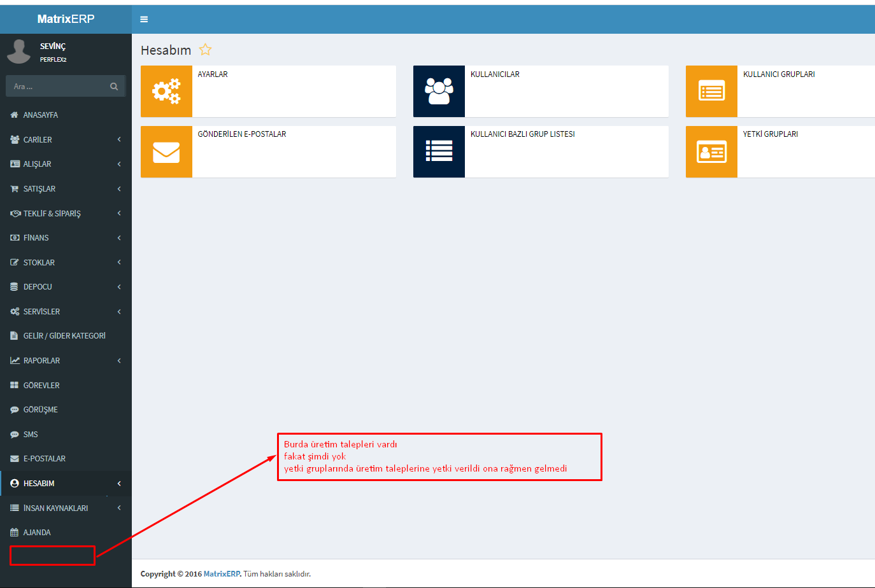Collapse the Hesabım menu chevron
875x588 pixels.
point(119,484)
